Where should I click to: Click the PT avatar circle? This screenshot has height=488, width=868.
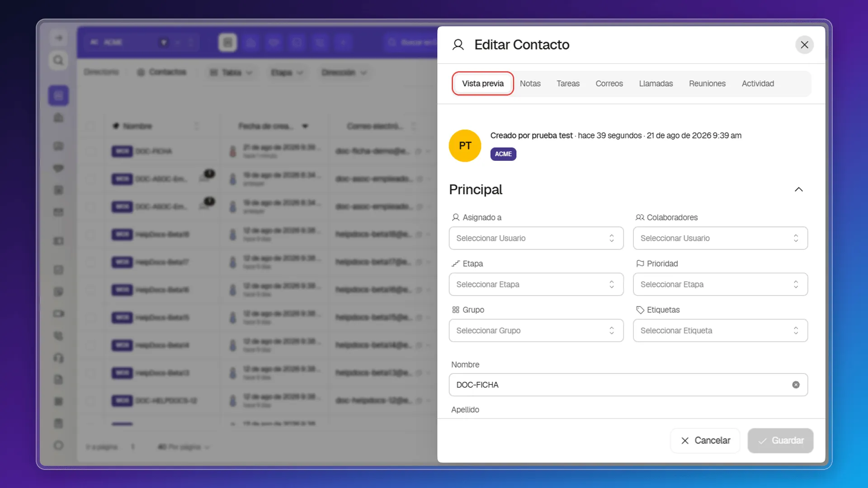tap(465, 145)
